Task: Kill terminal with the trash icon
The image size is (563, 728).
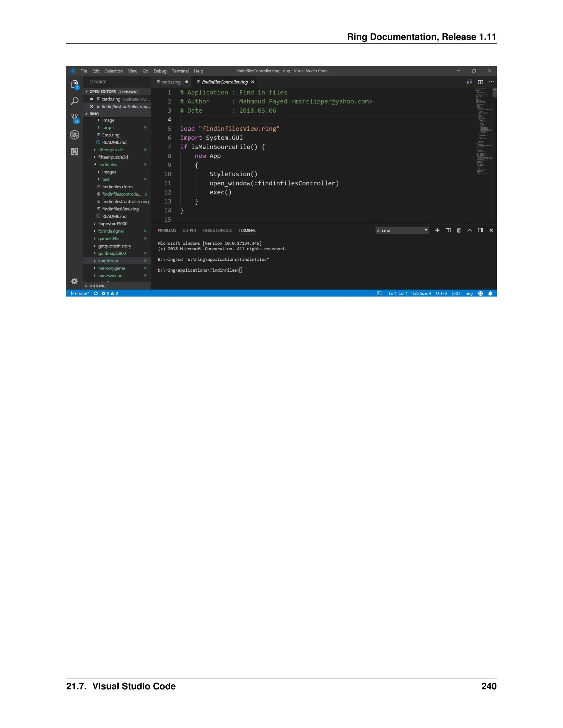Action: pos(459,230)
